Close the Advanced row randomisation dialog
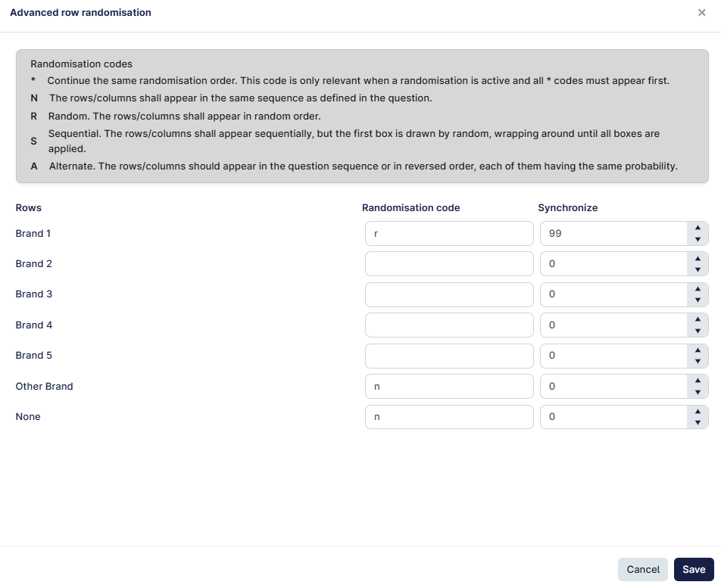The height and width of the screenshot is (588, 721). pyautogui.click(x=701, y=12)
